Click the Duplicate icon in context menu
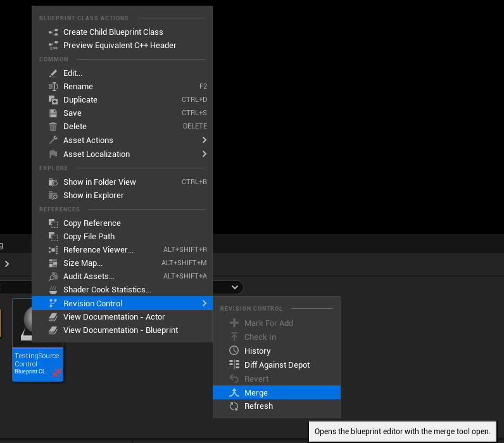 tap(53, 100)
